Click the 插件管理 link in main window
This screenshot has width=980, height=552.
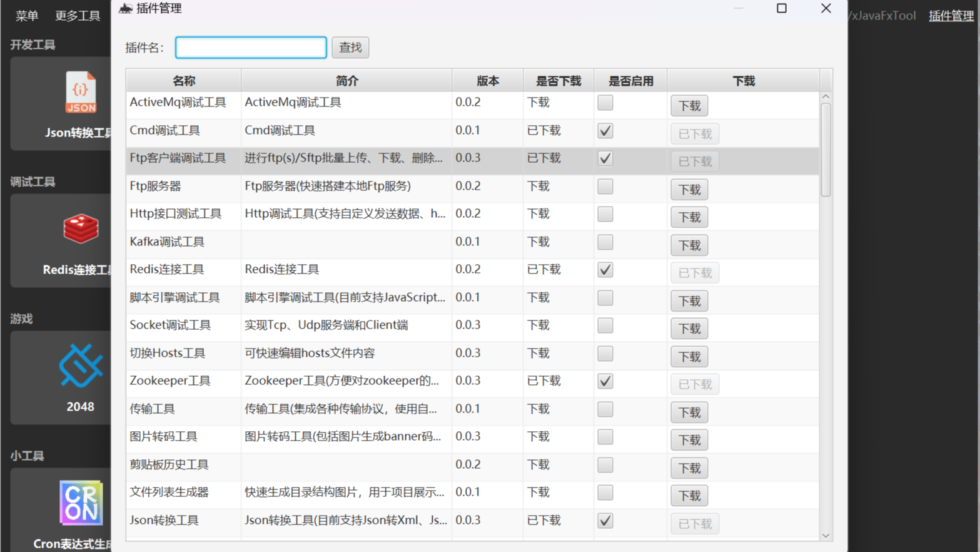click(951, 16)
